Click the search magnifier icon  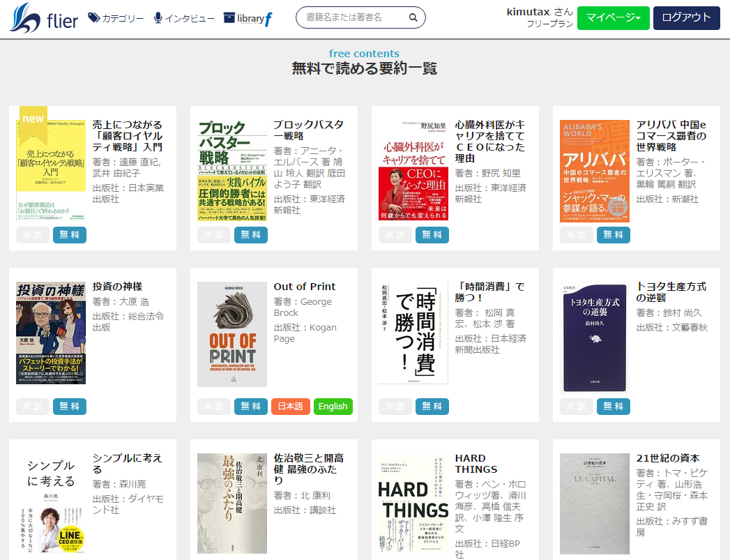click(x=413, y=17)
